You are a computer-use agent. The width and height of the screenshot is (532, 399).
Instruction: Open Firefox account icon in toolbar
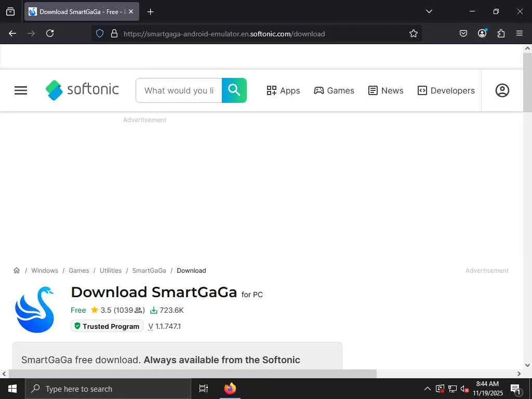pyautogui.click(x=482, y=33)
